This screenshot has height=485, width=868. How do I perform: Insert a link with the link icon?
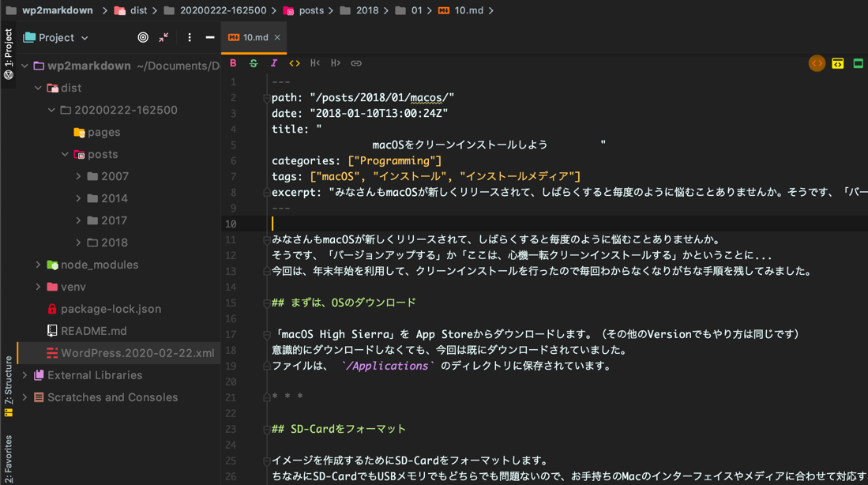tap(356, 63)
